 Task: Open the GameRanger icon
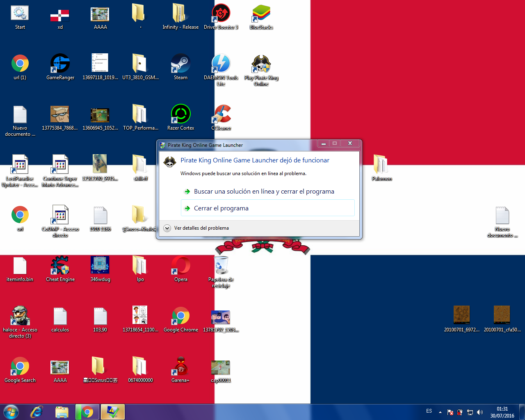tap(60, 67)
